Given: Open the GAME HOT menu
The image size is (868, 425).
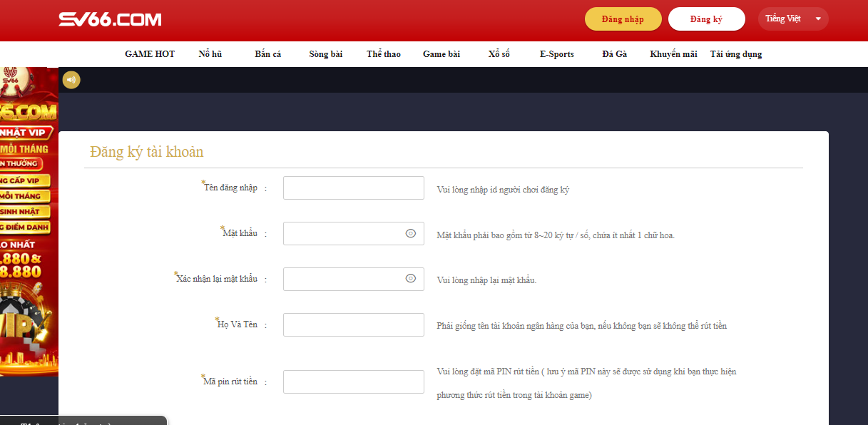Looking at the screenshot, I should coord(150,54).
